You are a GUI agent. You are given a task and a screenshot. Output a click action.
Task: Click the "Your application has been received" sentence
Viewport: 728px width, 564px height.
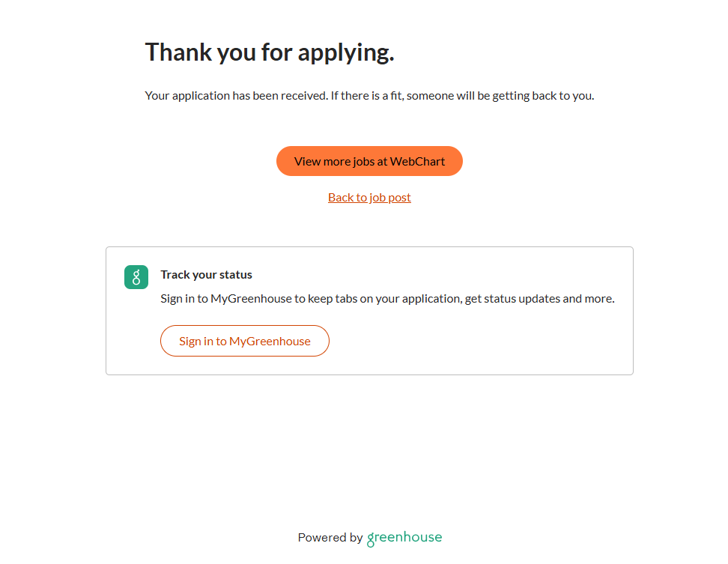[x=236, y=96]
